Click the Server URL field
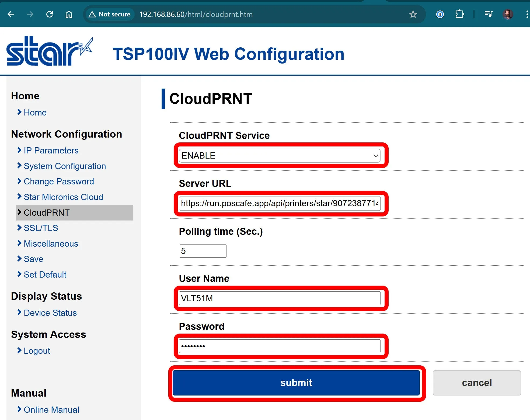 click(280, 203)
